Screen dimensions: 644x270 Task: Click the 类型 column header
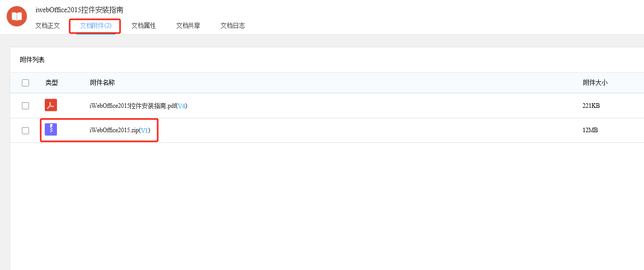(51, 82)
